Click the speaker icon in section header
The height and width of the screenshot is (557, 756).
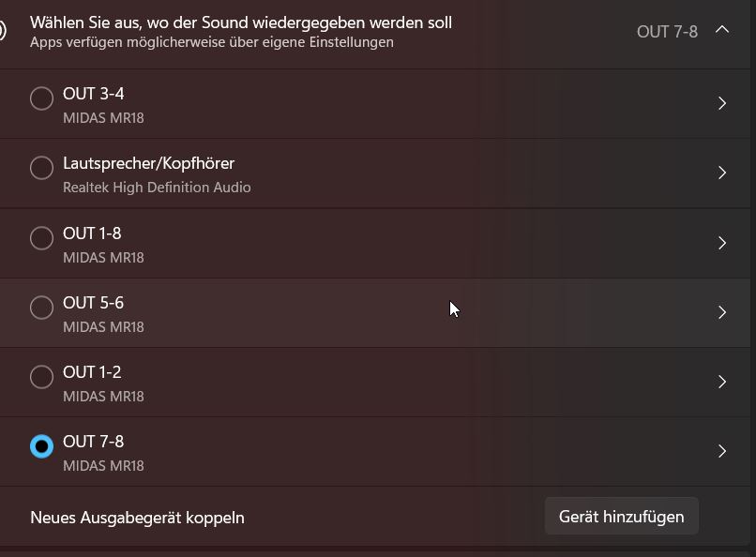pyautogui.click(x=2, y=31)
